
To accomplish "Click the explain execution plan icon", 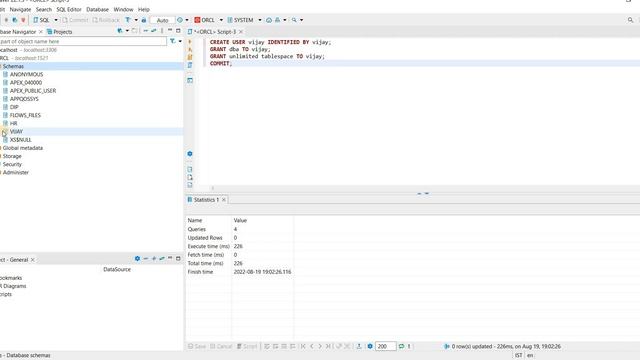I will (190, 65).
